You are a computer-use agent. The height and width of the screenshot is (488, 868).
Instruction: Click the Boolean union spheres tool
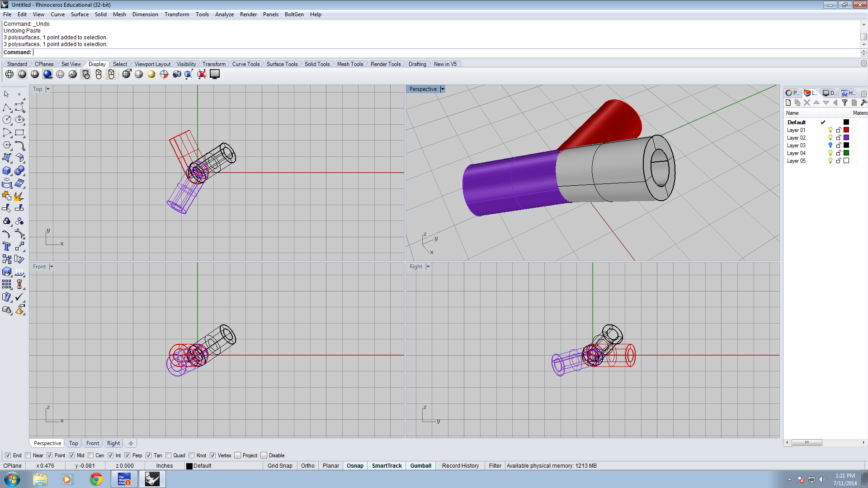[x=19, y=171]
